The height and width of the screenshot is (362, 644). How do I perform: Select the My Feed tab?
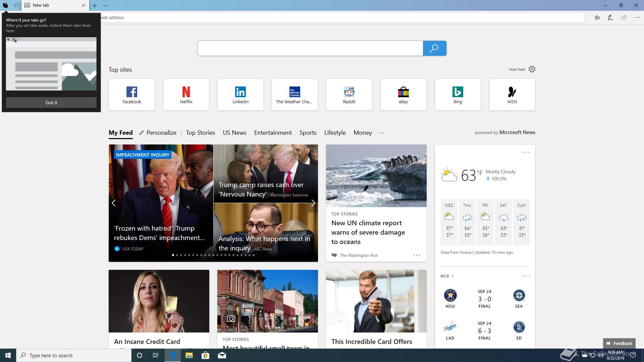(121, 133)
